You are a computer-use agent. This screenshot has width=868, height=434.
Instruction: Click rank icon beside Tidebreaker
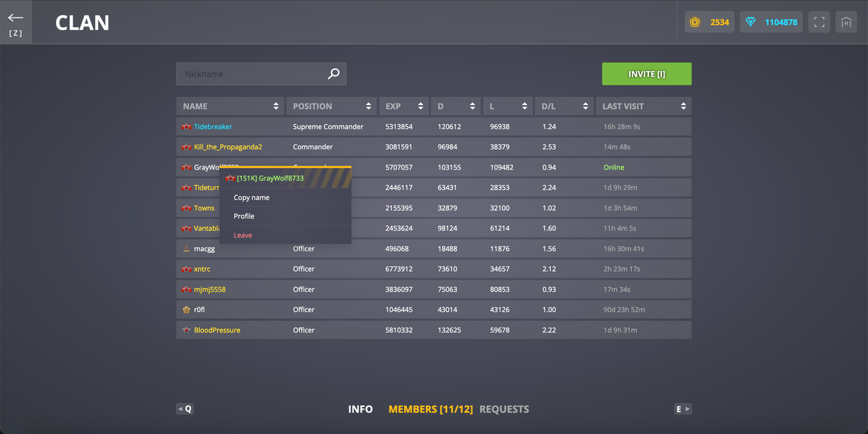(x=186, y=127)
